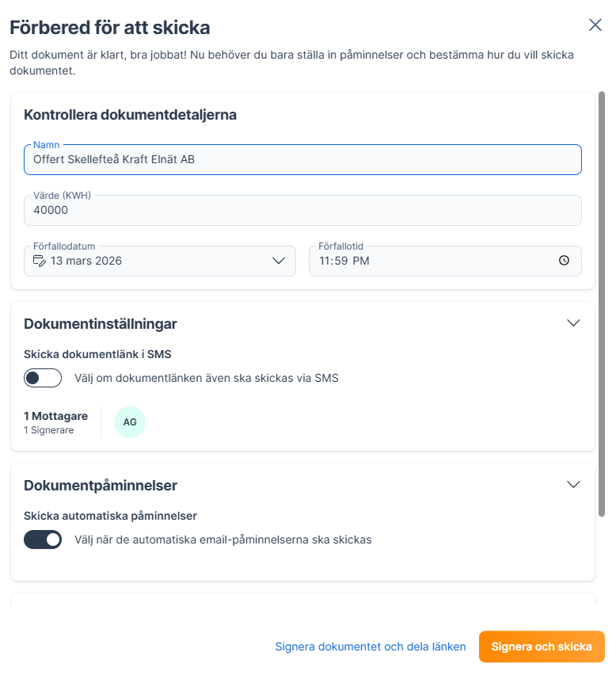Disable automatic reminders switch
This screenshot has height=675, width=616.
pyautogui.click(x=43, y=540)
